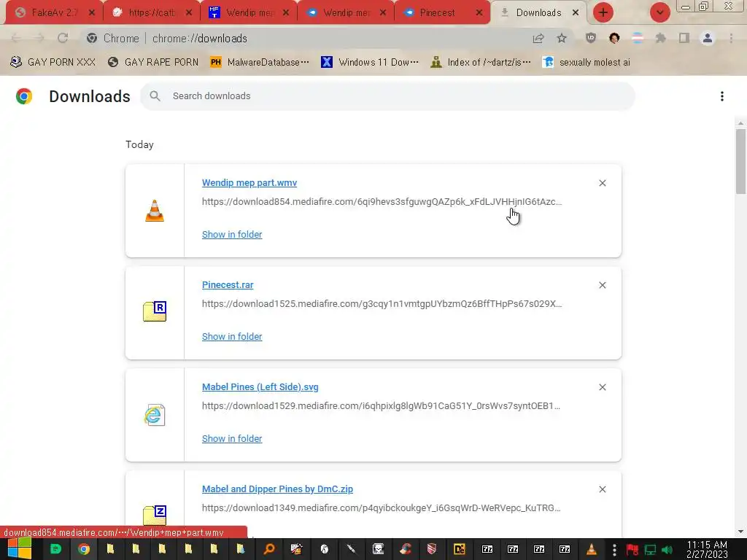Open the orange magnifier search app on taskbar
This screenshot has height=560, width=747.
269,549
